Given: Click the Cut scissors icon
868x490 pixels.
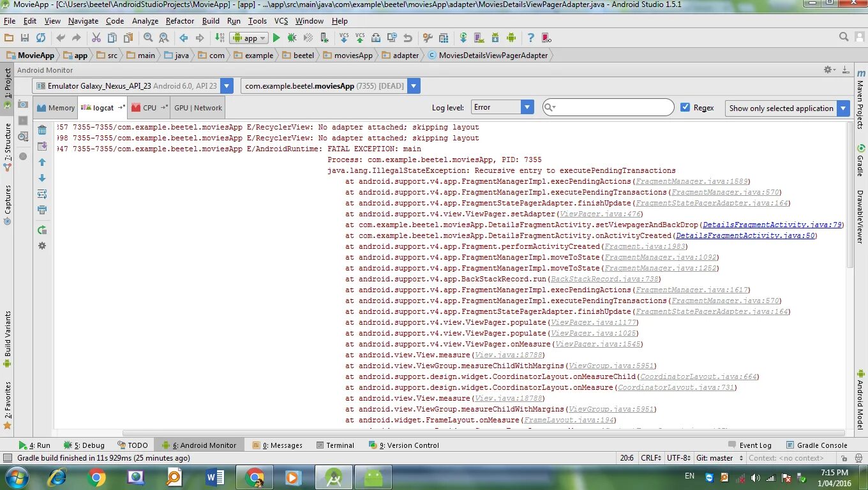Looking at the screenshot, I should click(x=96, y=38).
